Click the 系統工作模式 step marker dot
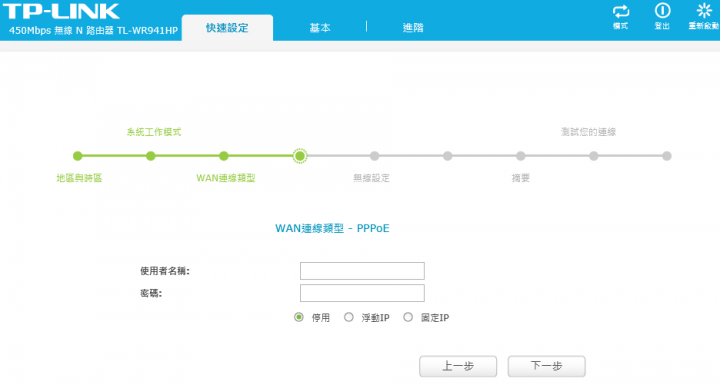This screenshot has width=720, height=385. point(151,156)
